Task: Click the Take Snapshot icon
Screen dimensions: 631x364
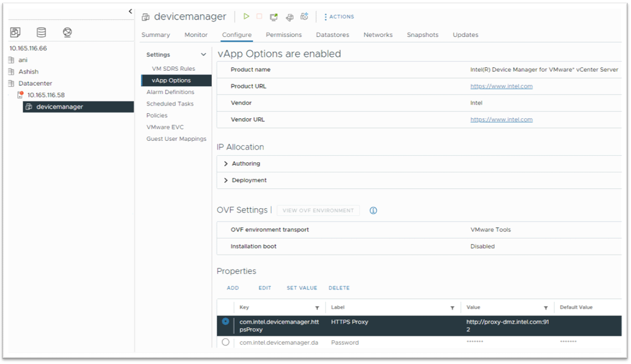Action: click(x=304, y=17)
